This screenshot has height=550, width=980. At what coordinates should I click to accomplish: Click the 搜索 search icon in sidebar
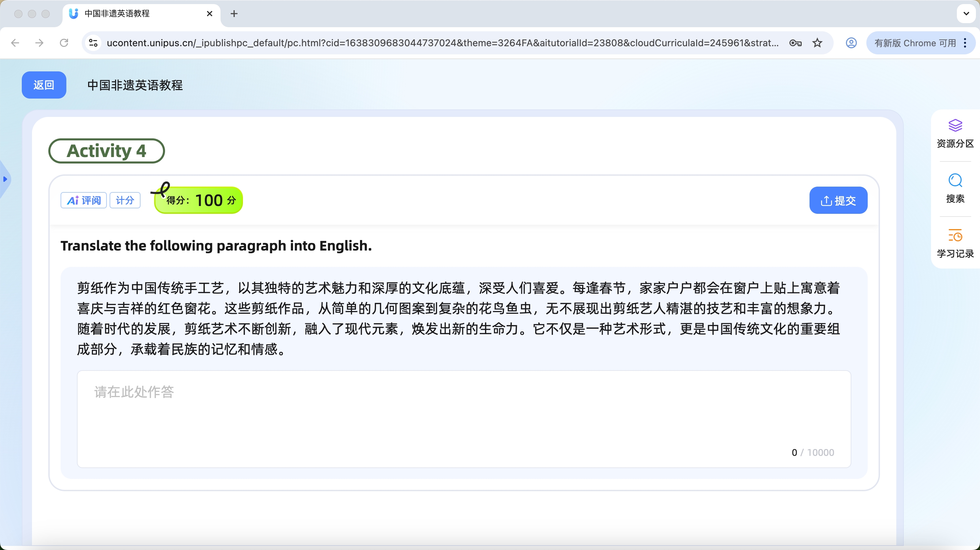[x=955, y=181]
